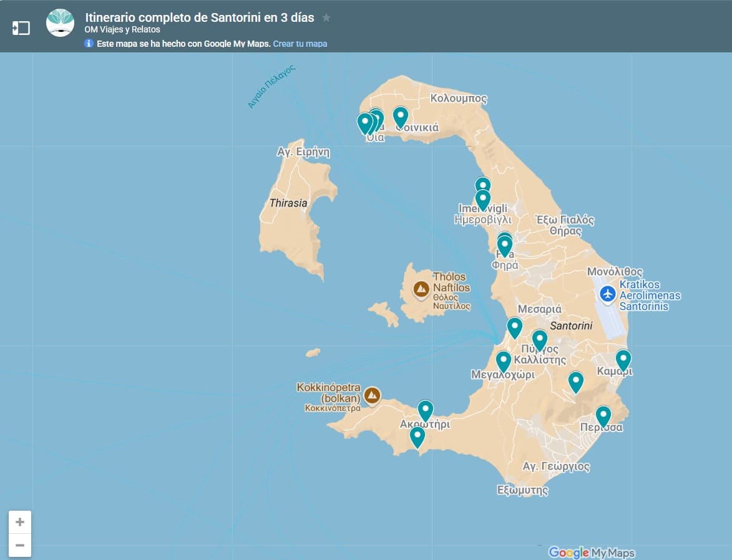The height and width of the screenshot is (560, 732).
Task: Zoom in with the plus button
Action: point(19,522)
